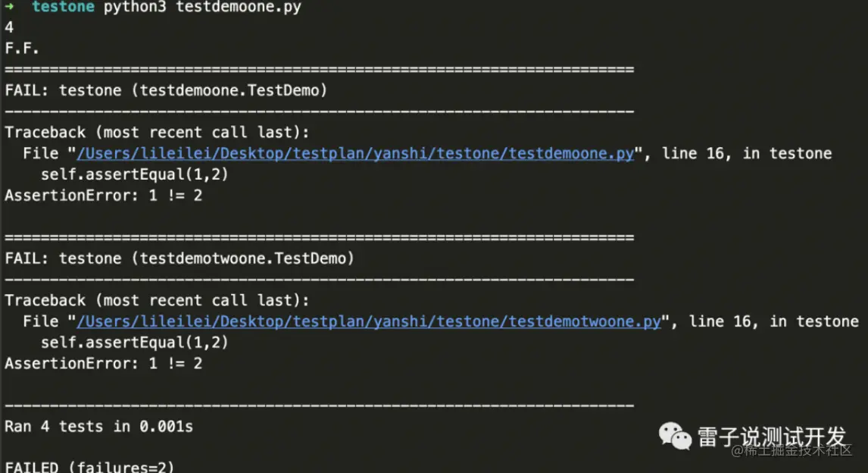Click the AssertionError line under the testdemotwoone failure
The width and height of the screenshot is (868, 473).
(x=104, y=364)
